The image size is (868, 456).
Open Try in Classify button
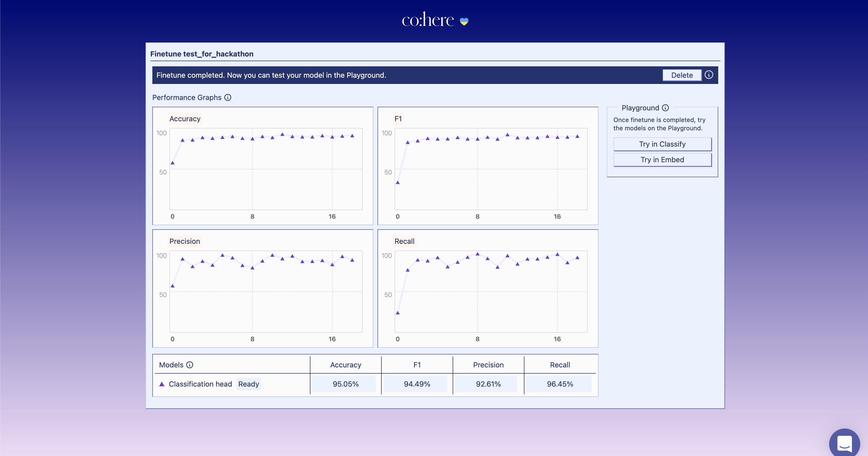coord(662,144)
